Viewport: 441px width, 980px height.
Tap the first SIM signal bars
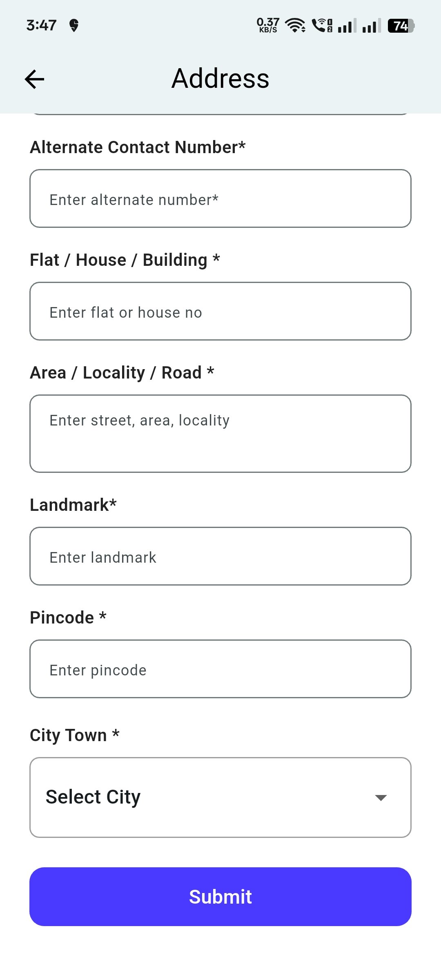point(347,26)
